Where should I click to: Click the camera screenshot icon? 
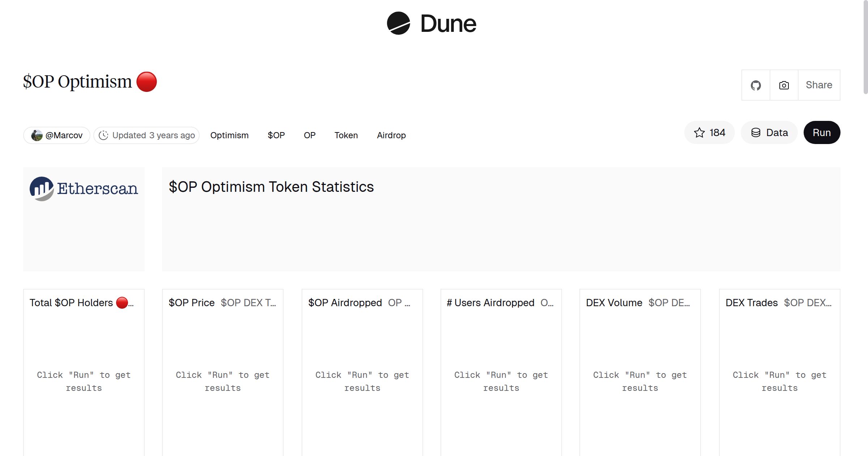tap(784, 85)
